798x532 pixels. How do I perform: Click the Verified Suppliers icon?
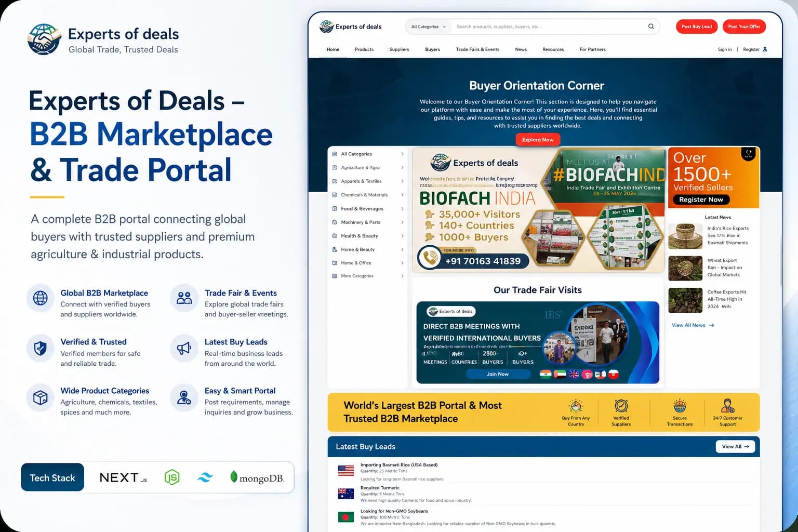pos(621,405)
